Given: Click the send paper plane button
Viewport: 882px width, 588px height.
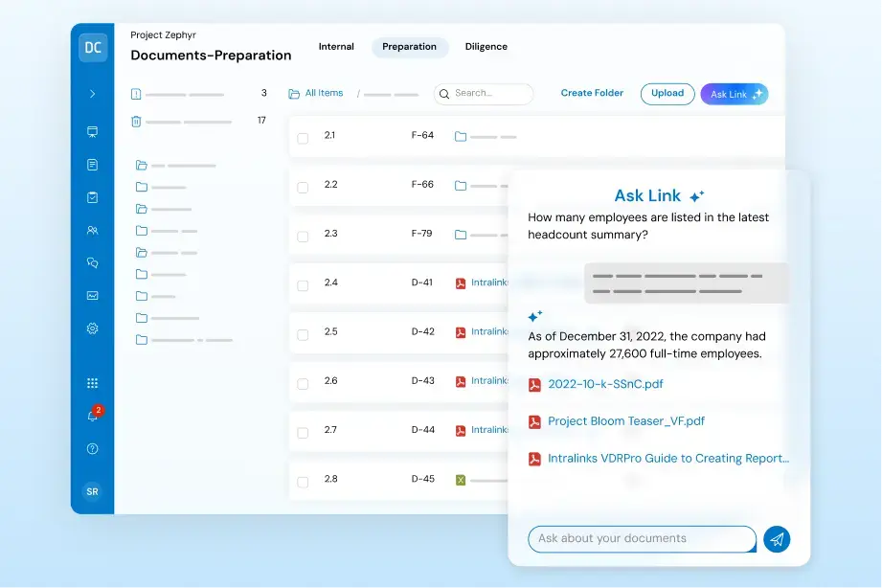Looking at the screenshot, I should [777, 539].
